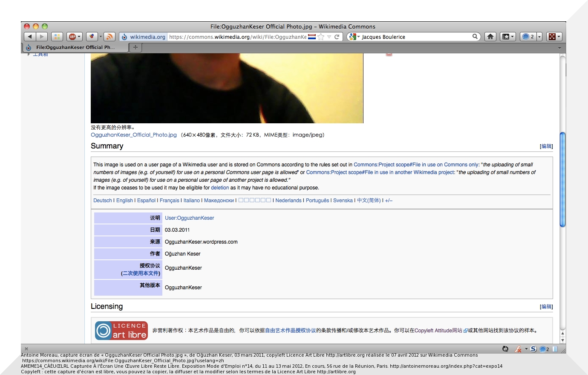588x375 pixels.
Task: Click the orange RSS feed icon
Action: pos(110,37)
